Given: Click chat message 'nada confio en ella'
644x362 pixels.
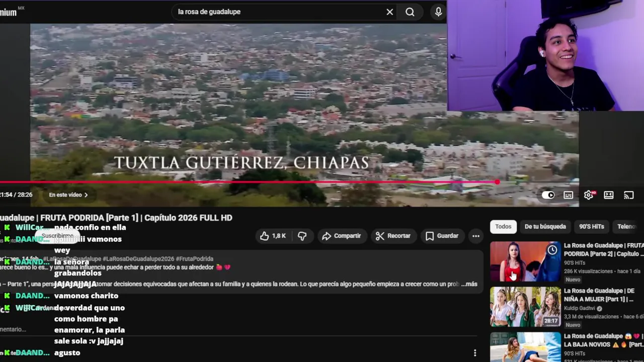Looking at the screenshot, I should (x=90, y=227).
